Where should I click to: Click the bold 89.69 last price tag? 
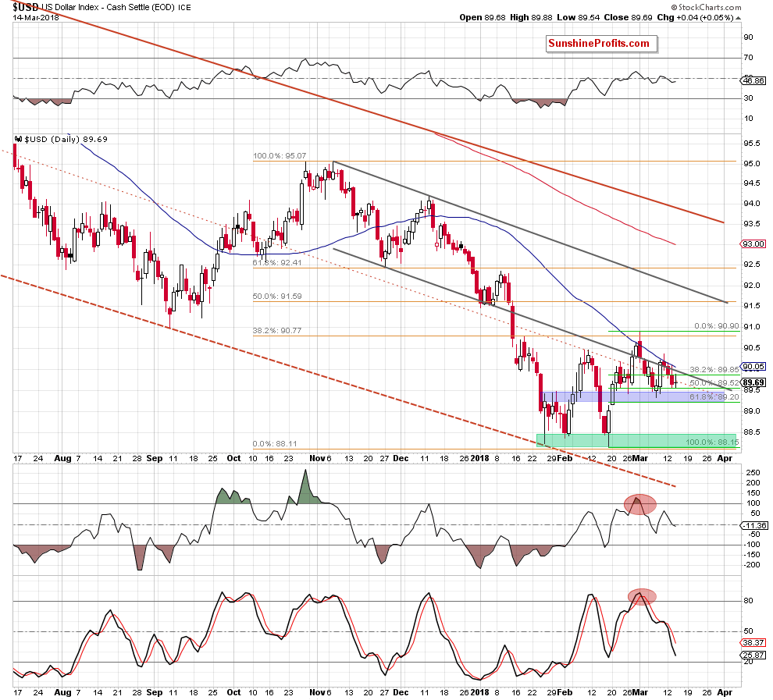pyautogui.click(x=753, y=382)
